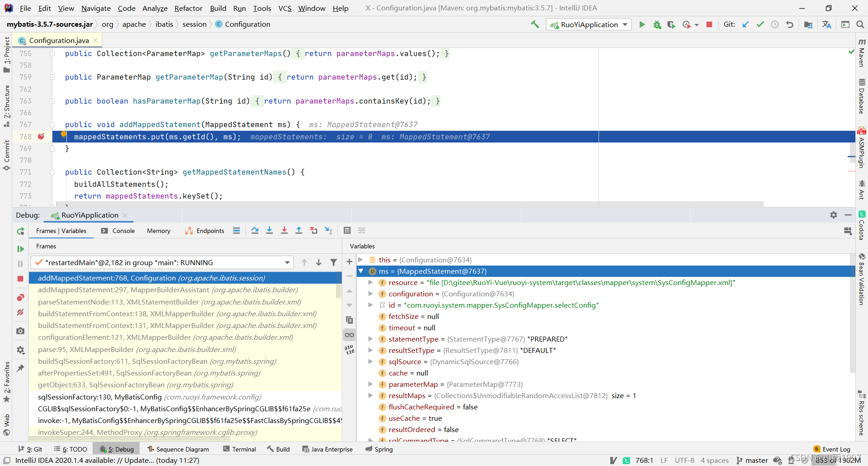Open the Terminal tool window
The width and height of the screenshot is (868, 466).
tap(240, 449)
